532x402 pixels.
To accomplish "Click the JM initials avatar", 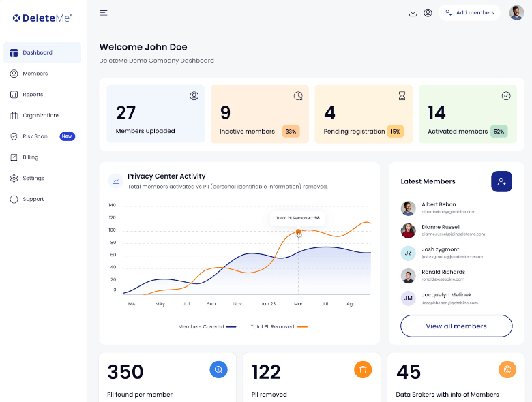I will pos(408,298).
